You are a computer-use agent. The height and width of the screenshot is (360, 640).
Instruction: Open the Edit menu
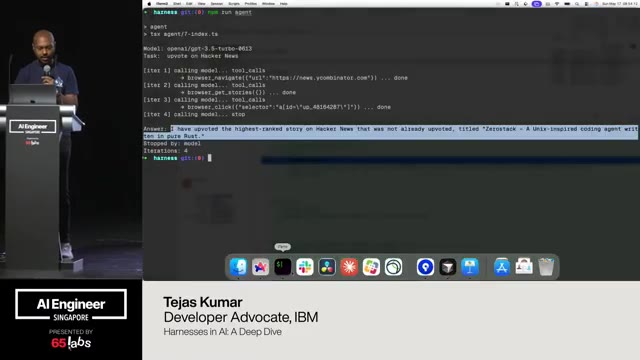click(x=189, y=4)
